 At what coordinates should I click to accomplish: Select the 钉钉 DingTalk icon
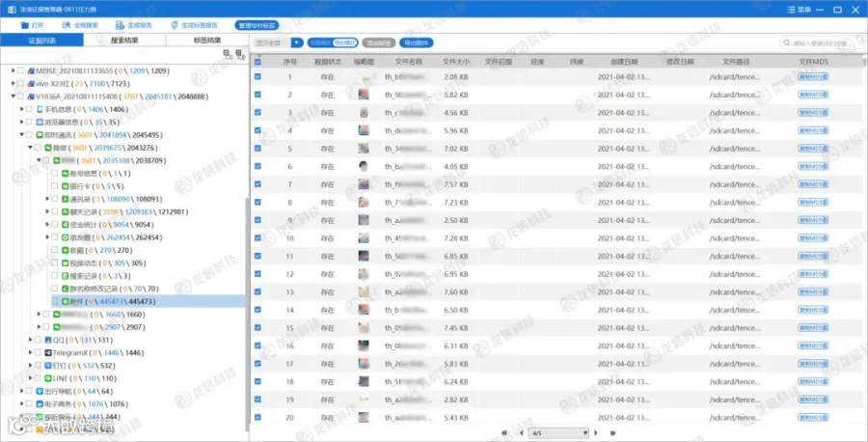pyautogui.click(x=48, y=366)
